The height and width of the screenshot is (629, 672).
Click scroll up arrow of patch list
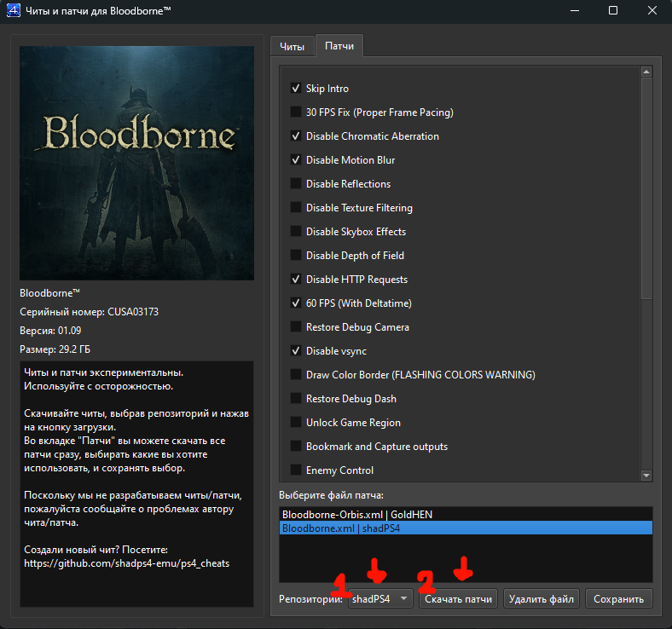point(646,72)
